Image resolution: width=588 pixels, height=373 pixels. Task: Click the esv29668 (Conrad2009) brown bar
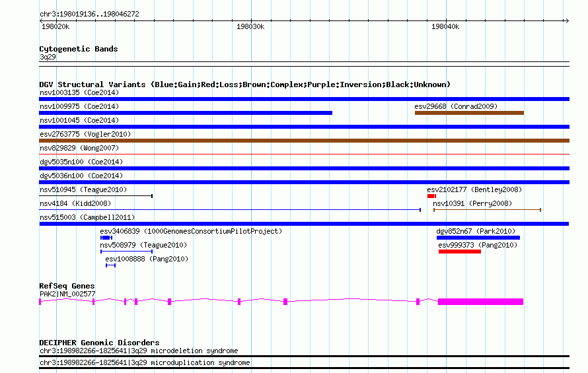pyautogui.click(x=469, y=113)
